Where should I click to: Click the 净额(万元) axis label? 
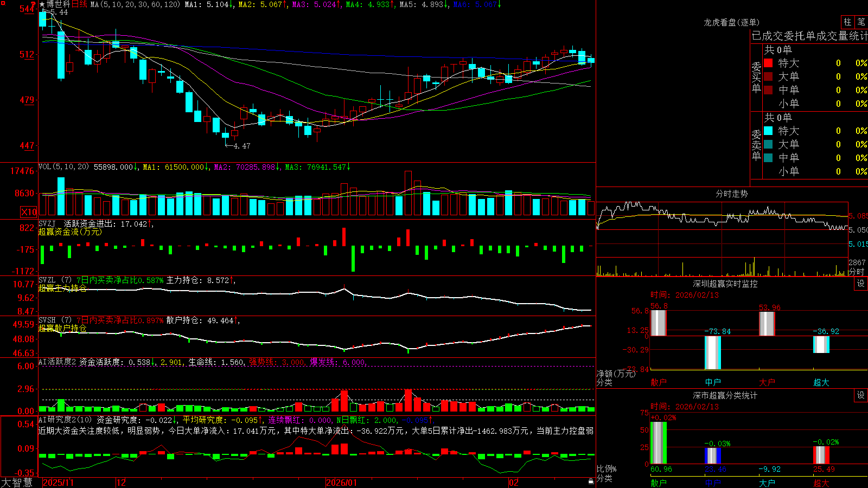coord(616,374)
